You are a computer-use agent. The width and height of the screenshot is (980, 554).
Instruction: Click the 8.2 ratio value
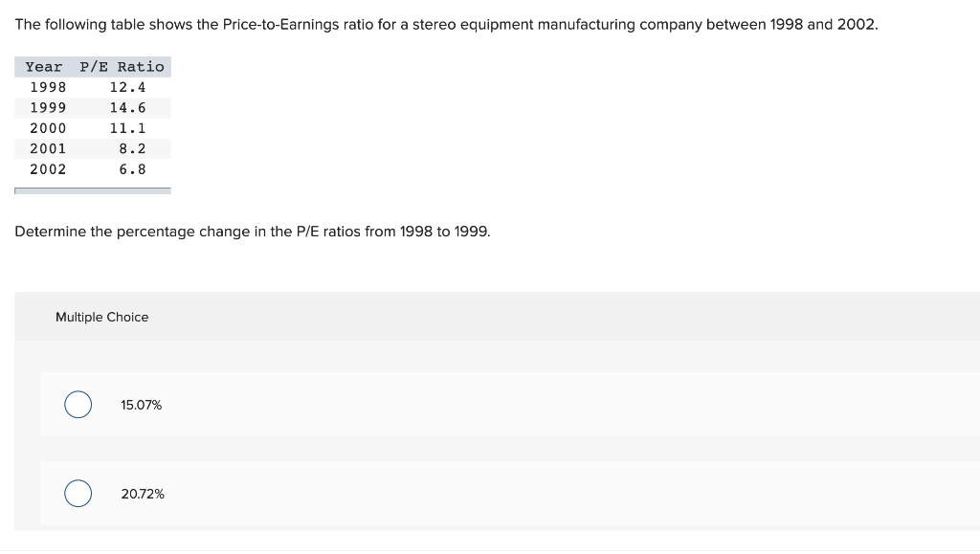coord(133,148)
